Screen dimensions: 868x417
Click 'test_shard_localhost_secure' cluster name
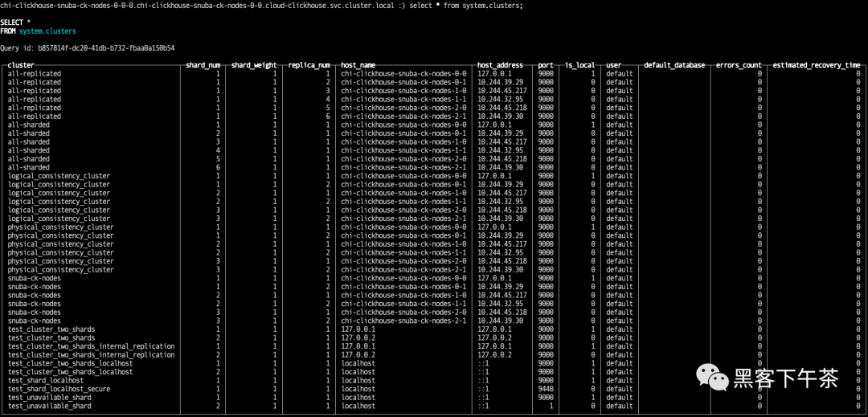tap(59, 389)
